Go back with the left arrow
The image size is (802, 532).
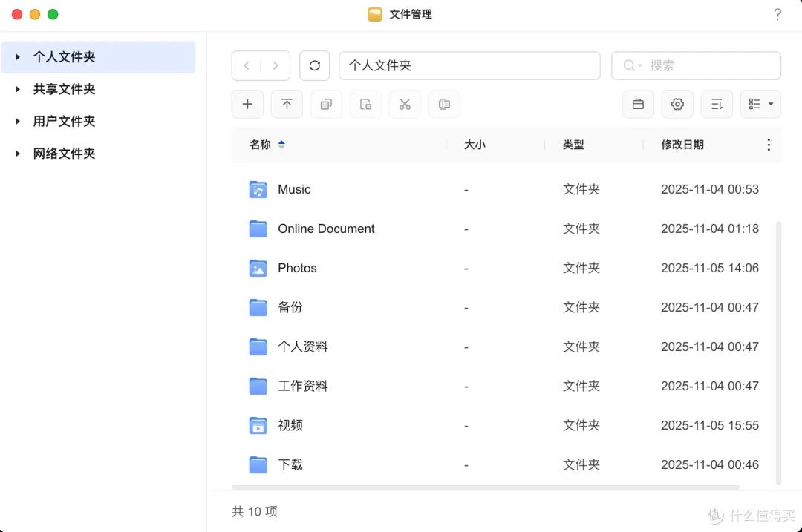[x=247, y=65]
